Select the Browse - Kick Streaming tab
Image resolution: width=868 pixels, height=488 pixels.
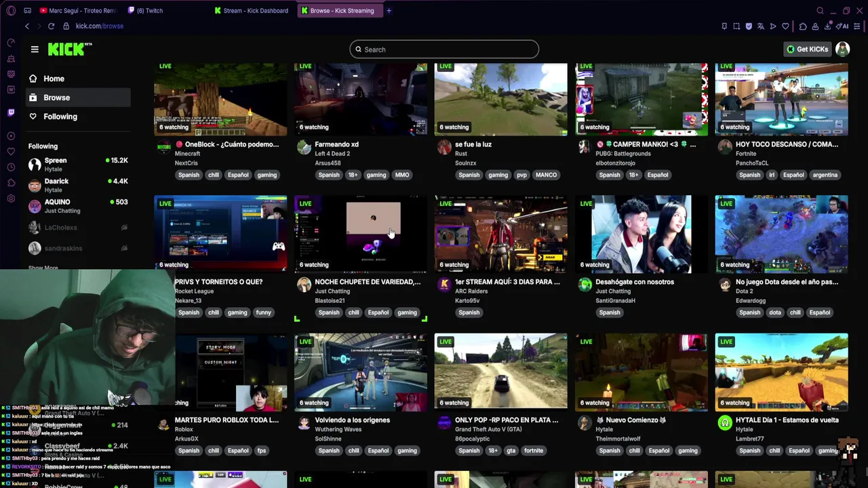[340, 10]
